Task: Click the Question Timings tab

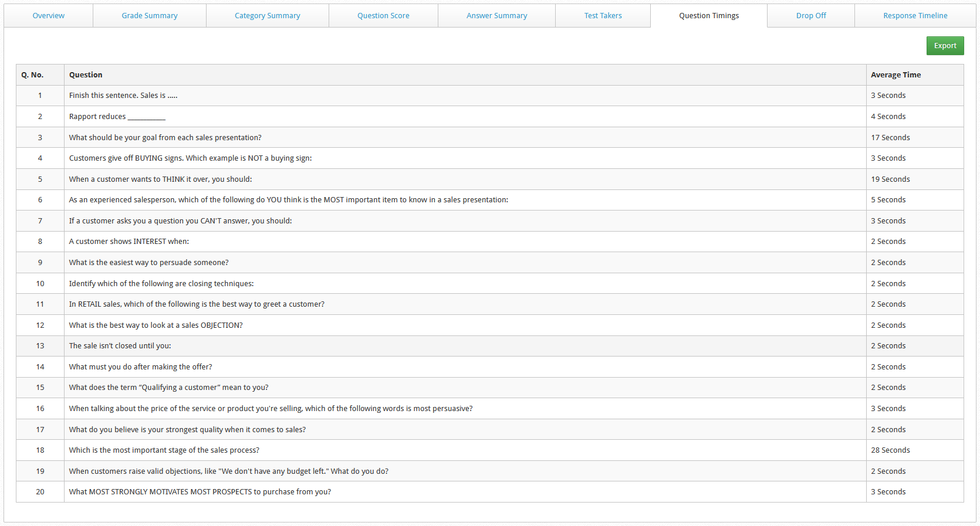Action: tap(708, 16)
